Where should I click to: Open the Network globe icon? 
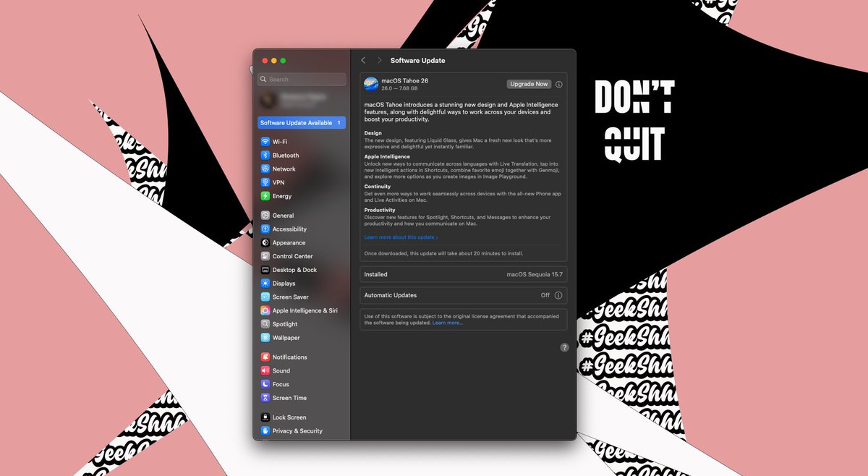pos(265,169)
